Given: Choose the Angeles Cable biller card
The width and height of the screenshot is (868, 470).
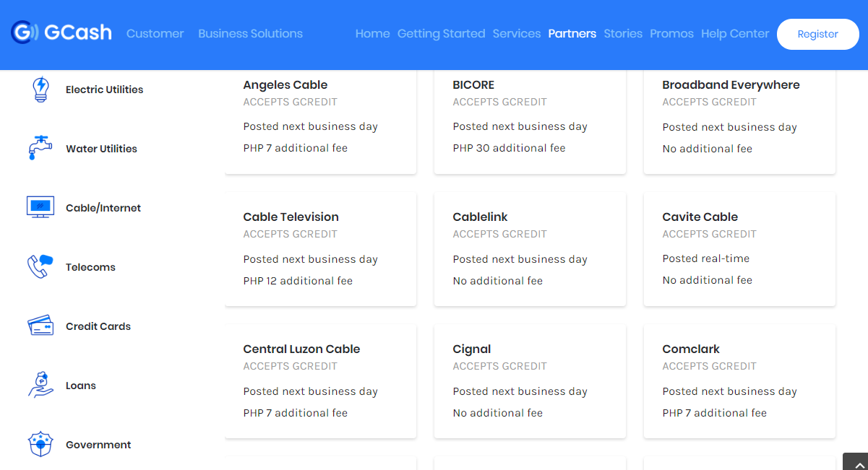Looking at the screenshot, I should 320,121.
